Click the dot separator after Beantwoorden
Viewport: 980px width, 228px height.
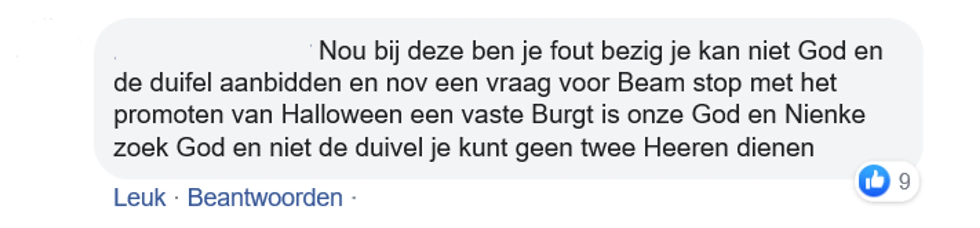click(x=354, y=198)
